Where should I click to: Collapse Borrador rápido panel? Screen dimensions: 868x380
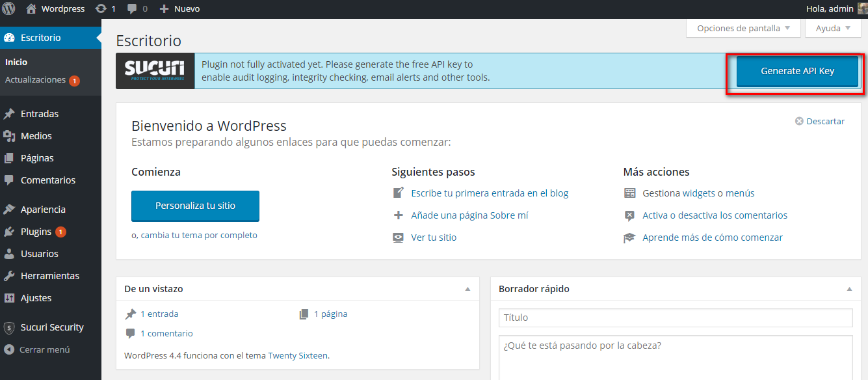click(x=849, y=289)
